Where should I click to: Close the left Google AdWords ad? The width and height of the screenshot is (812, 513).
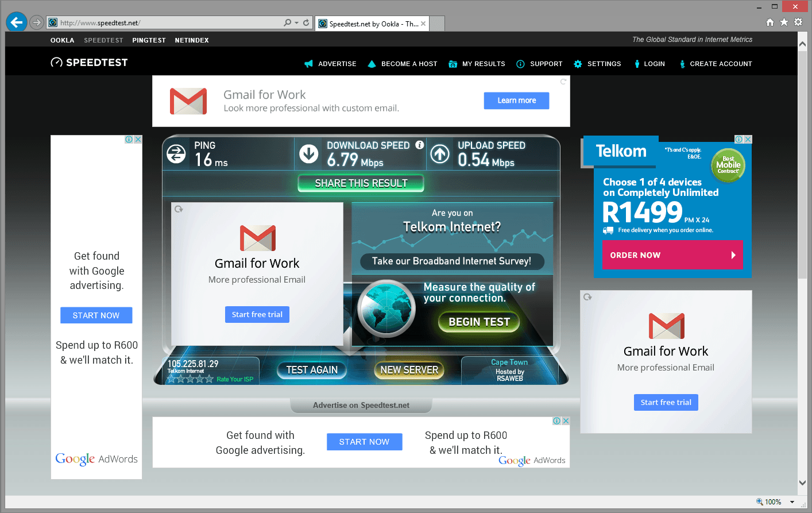[x=138, y=140]
